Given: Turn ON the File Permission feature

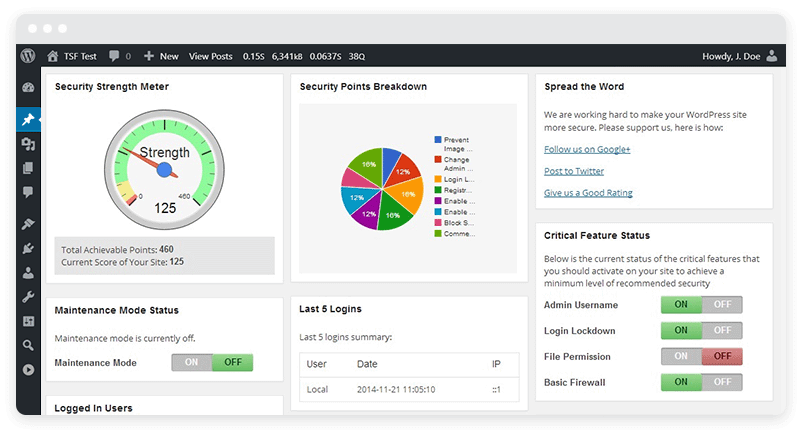Looking at the screenshot, I should (681, 356).
